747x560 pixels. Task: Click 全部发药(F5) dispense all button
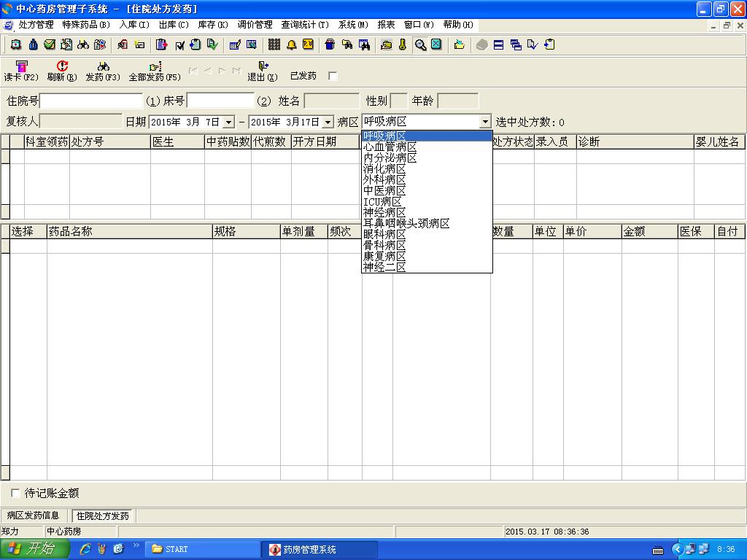click(155, 71)
